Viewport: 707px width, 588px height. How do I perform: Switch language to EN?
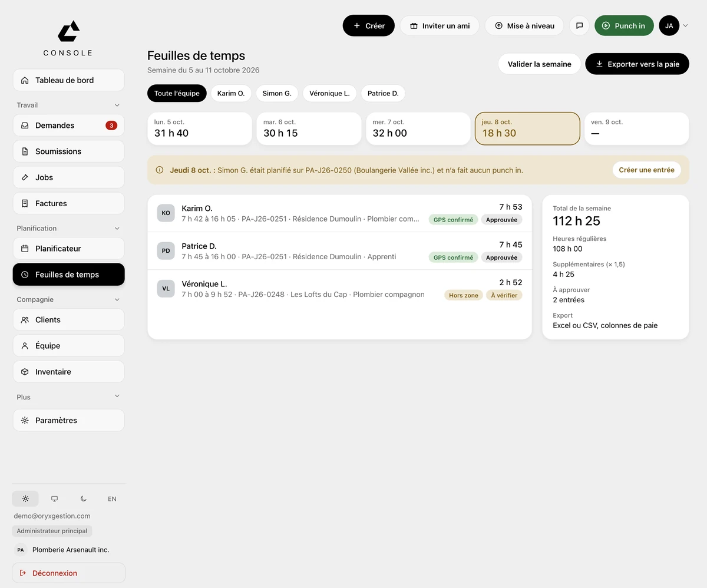click(112, 498)
